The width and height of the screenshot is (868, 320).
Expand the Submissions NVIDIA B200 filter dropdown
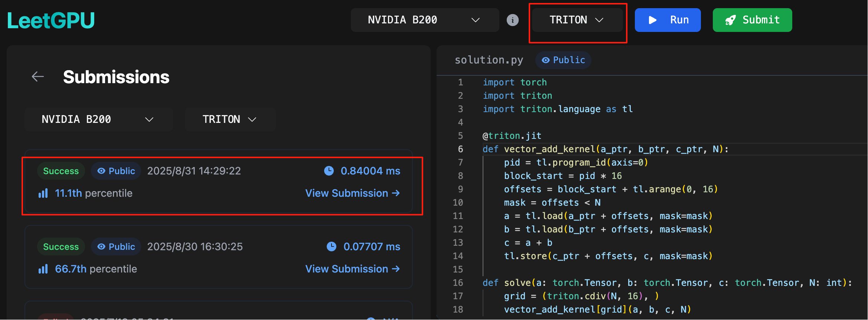click(x=98, y=120)
